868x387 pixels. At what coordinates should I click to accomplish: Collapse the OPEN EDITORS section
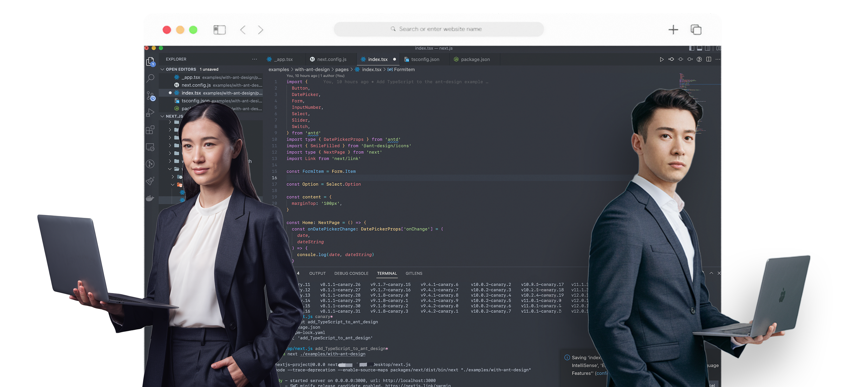point(163,69)
